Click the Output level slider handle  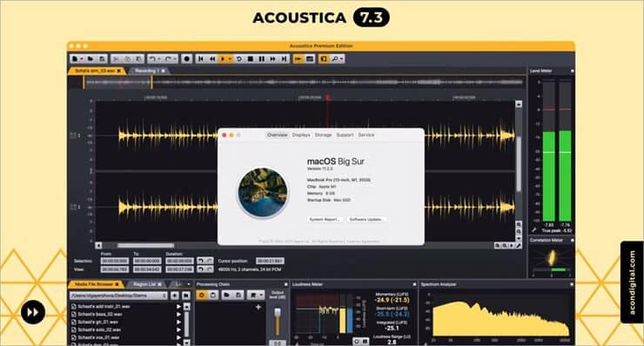(x=278, y=313)
